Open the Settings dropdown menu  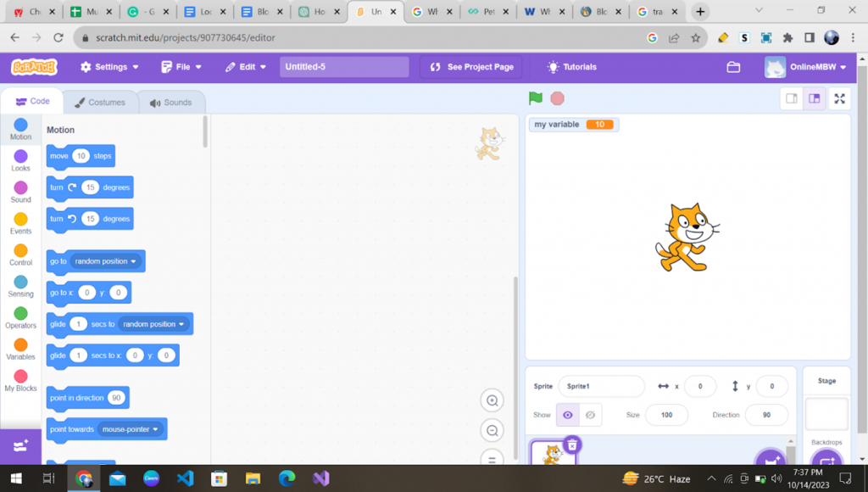[x=109, y=67]
